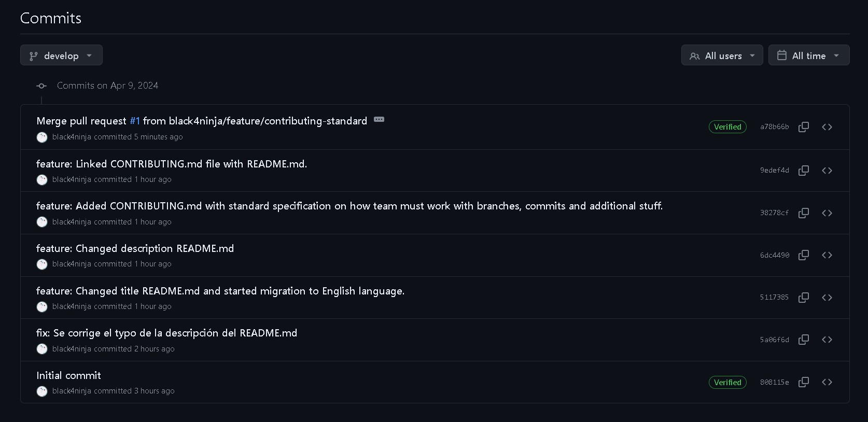868x422 pixels.
Task: Copy full SHA for commit a78b66b
Action: tap(804, 127)
